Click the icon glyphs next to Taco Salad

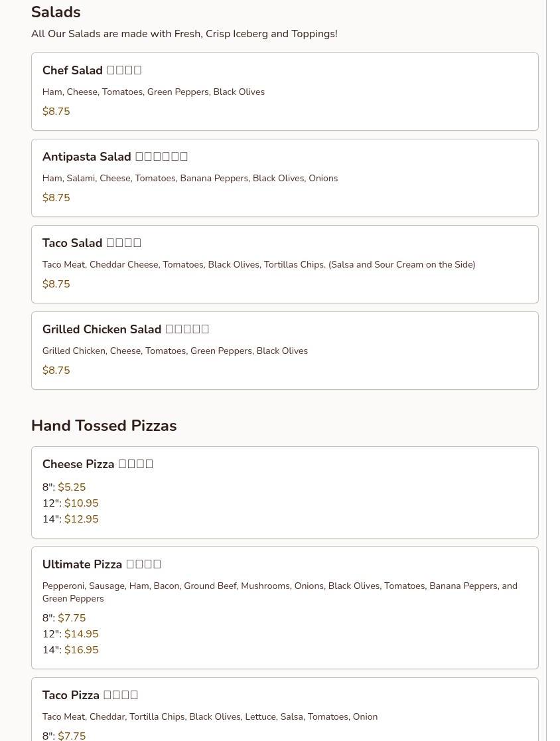pyautogui.click(x=123, y=243)
